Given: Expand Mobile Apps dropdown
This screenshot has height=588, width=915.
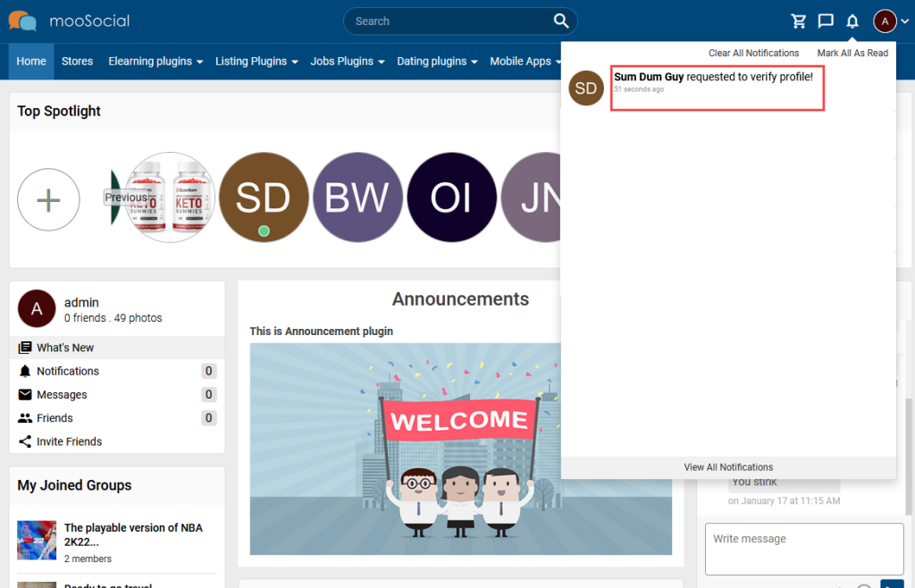Looking at the screenshot, I should click(525, 62).
